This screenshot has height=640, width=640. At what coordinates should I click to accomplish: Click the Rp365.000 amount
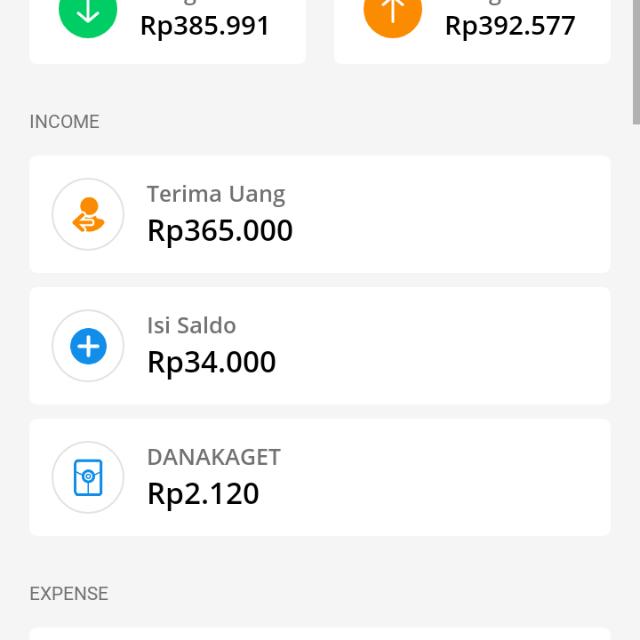click(x=220, y=231)
